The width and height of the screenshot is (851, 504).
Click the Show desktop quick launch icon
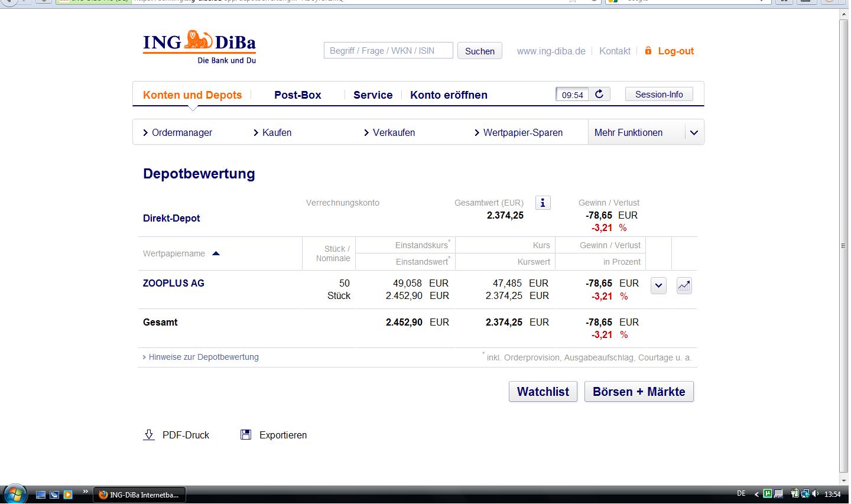coord(41,495)
